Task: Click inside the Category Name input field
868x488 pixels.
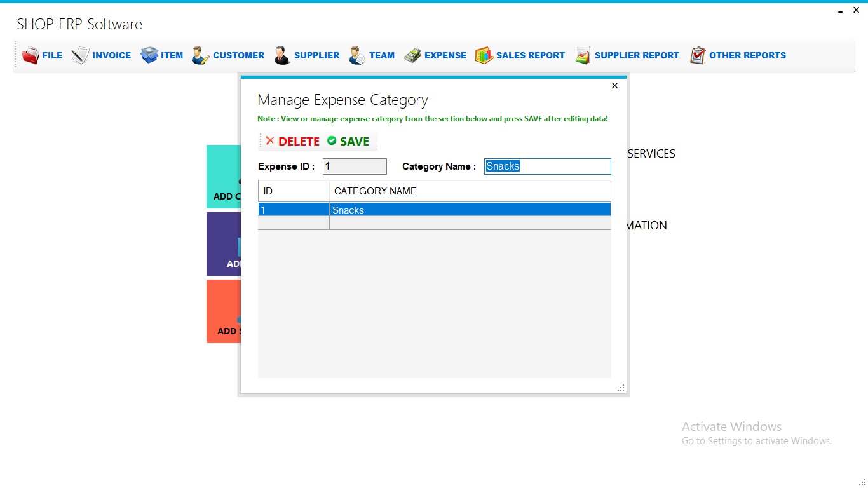Action: coord(546,166)
